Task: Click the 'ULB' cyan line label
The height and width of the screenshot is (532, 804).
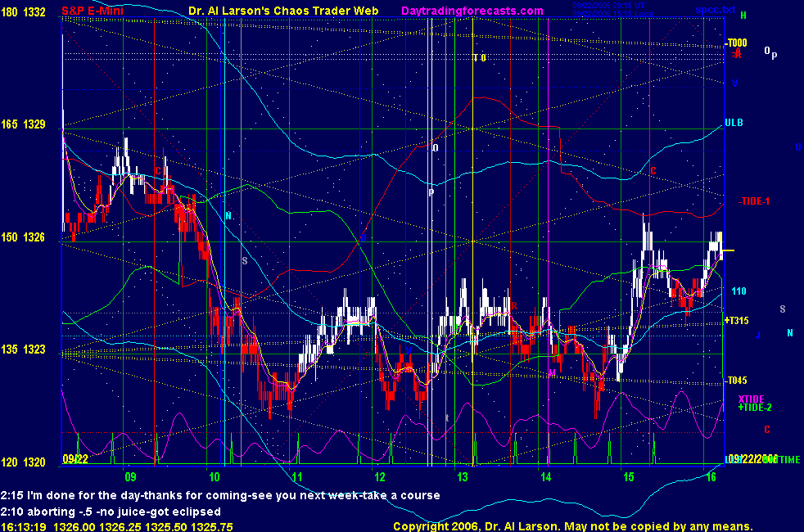Action: click(734, 123)
